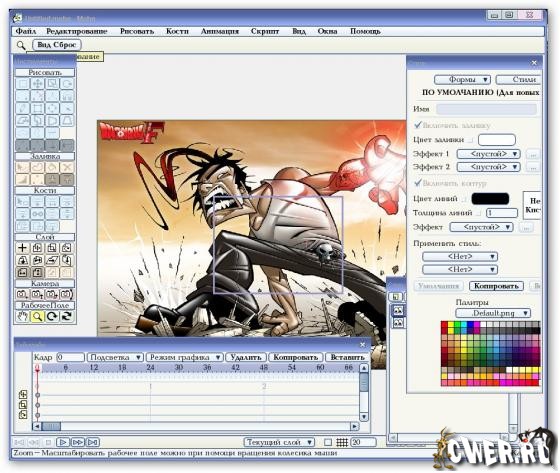Image resolution: width=560 pixels, height=473 pixels.
Task: Open the Эффект 1 dropdown
Action: pyautogui.click(x=489, y=154)
